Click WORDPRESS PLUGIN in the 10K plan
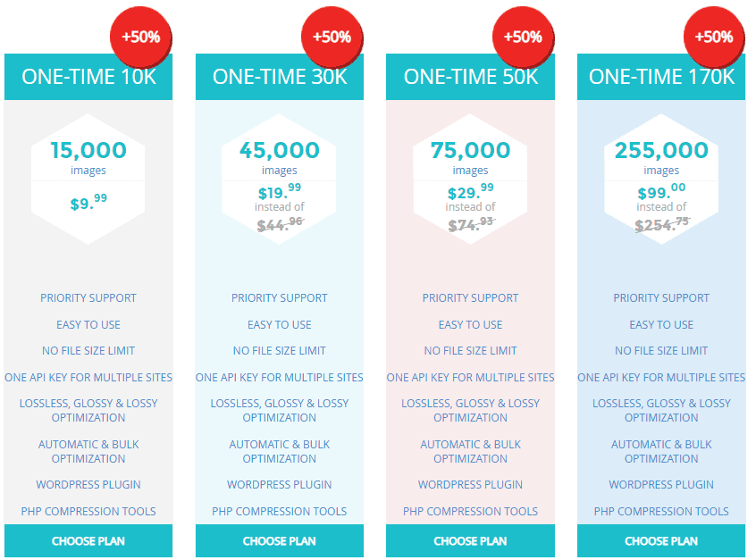756x560 pixels. pyautogui.click(x=88, y=485)
